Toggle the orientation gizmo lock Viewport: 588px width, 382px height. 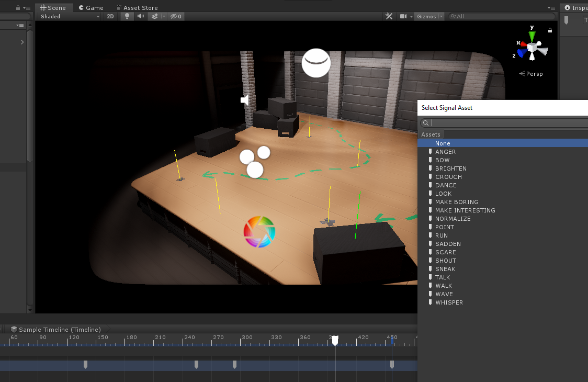(x=550, y=30)
